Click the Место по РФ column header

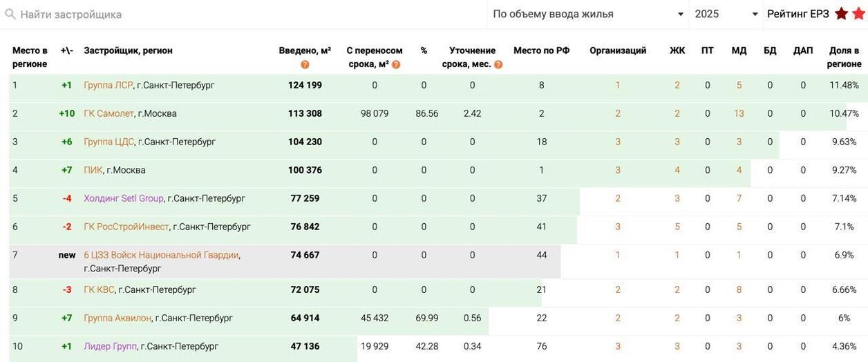[541, 51]
